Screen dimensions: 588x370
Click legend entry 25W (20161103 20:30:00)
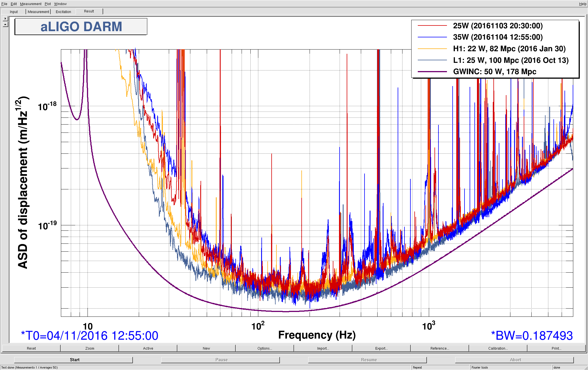498,26
